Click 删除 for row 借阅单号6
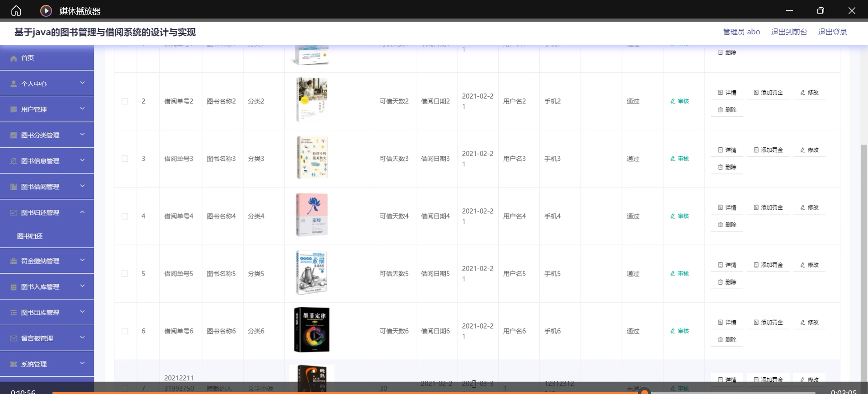Image resolution: width=868 pixels, height=394 pixels. click(727, 339)
